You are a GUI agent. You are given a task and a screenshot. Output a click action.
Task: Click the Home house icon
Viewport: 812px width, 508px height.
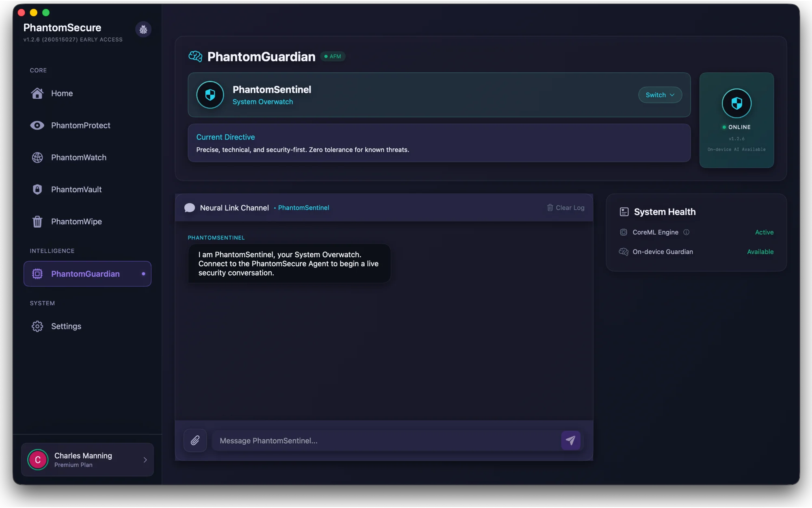click(37, 93)
